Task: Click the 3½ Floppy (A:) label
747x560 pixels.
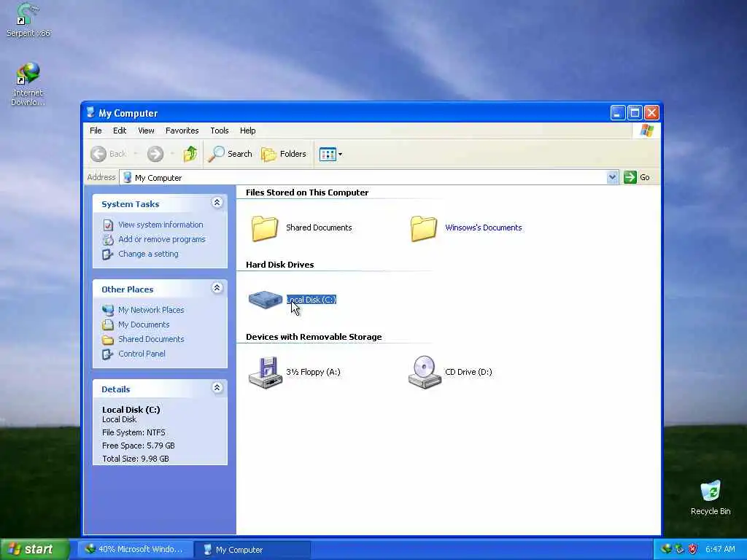Action: [313, 372]
